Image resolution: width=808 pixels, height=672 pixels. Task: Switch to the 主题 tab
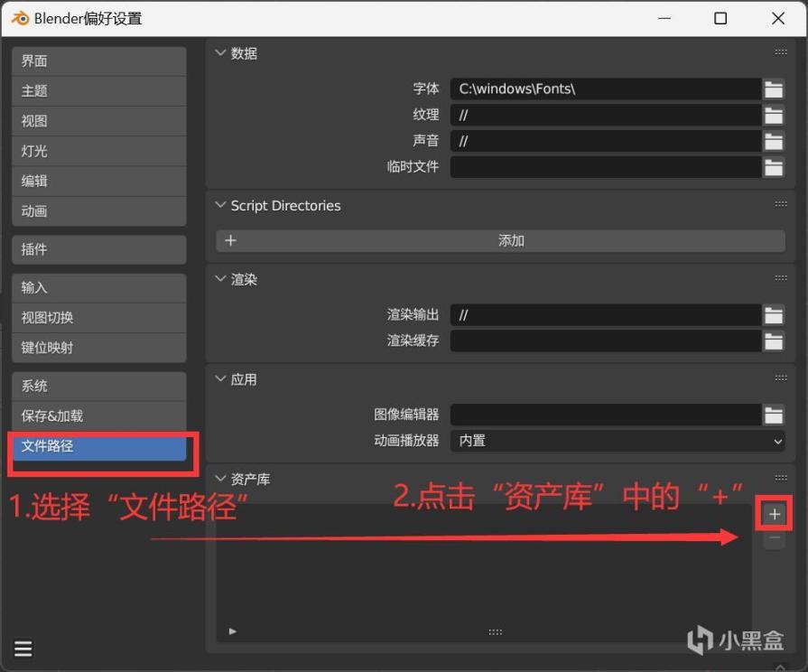click(x=99, y=91)
